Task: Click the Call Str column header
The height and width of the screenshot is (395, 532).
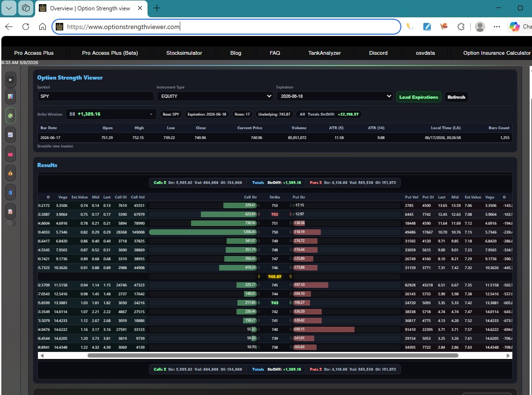Action: point(251,197)
